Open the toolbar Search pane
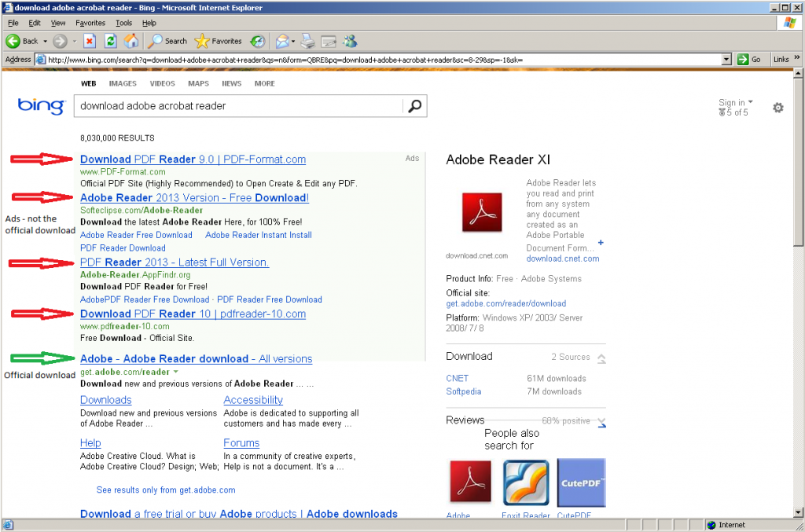The image size is (805, 532). tap(167, 41)
